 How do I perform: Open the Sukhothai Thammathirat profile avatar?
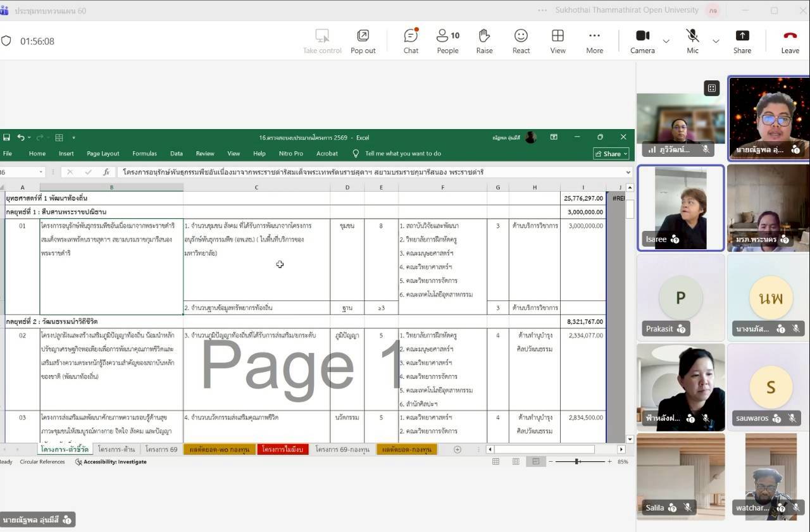coord(713,10)
